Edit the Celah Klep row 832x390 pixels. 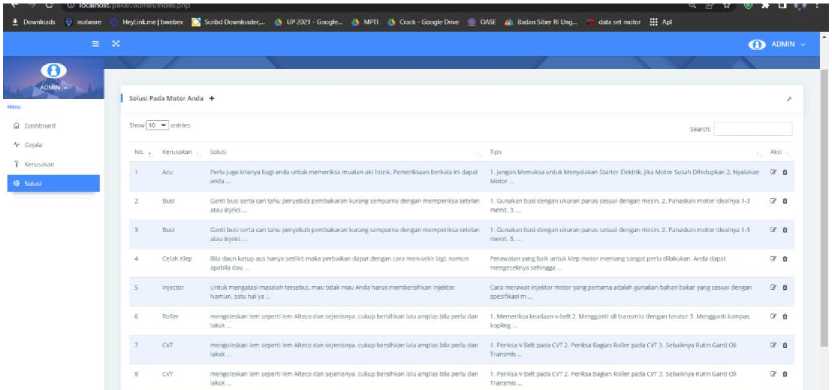click(774, 258)
